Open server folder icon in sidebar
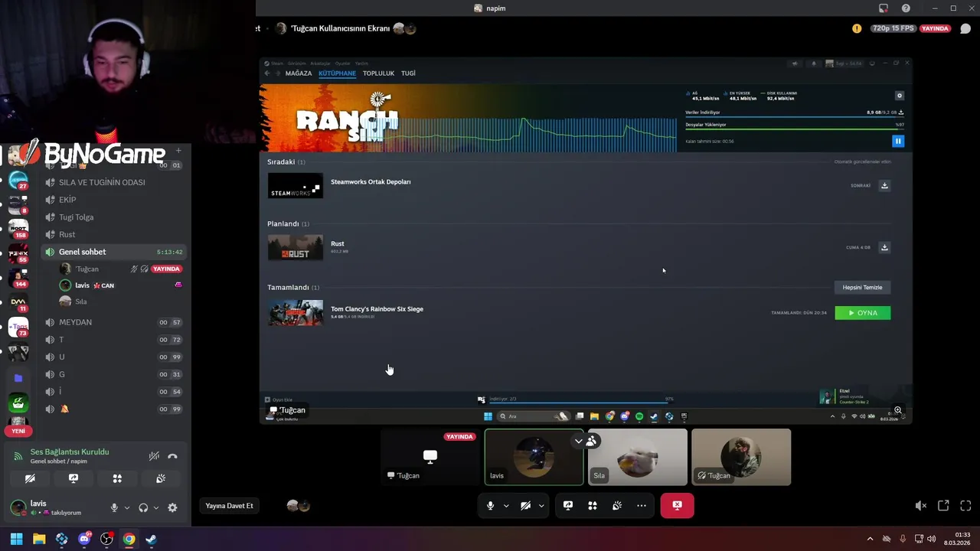980x551 pixels. coord(18,377)
